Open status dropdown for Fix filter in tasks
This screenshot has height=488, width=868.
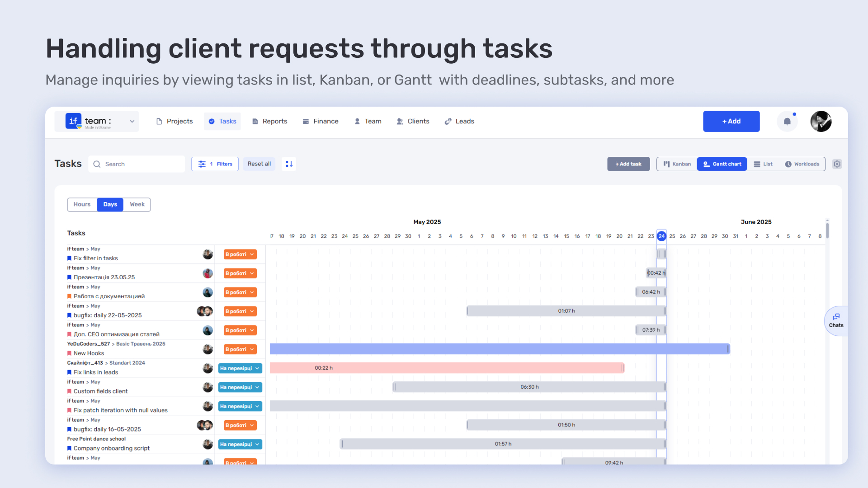(240, 254)
